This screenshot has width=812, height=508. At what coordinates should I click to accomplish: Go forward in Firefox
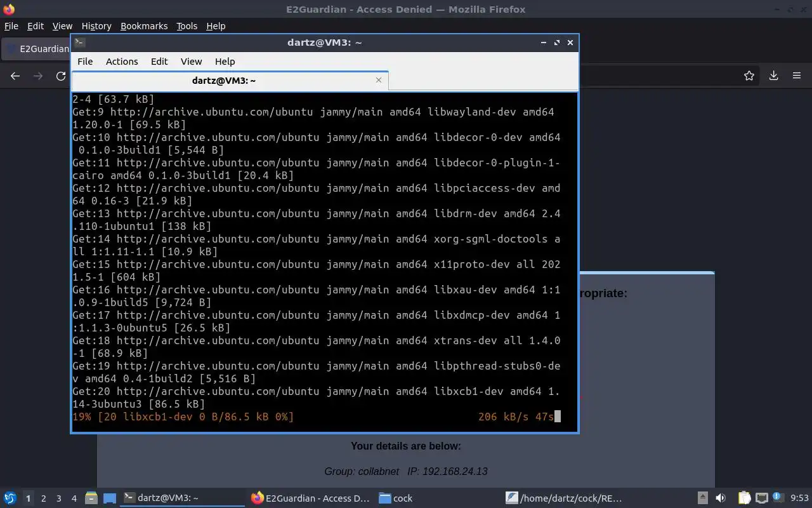coord(38,76)
